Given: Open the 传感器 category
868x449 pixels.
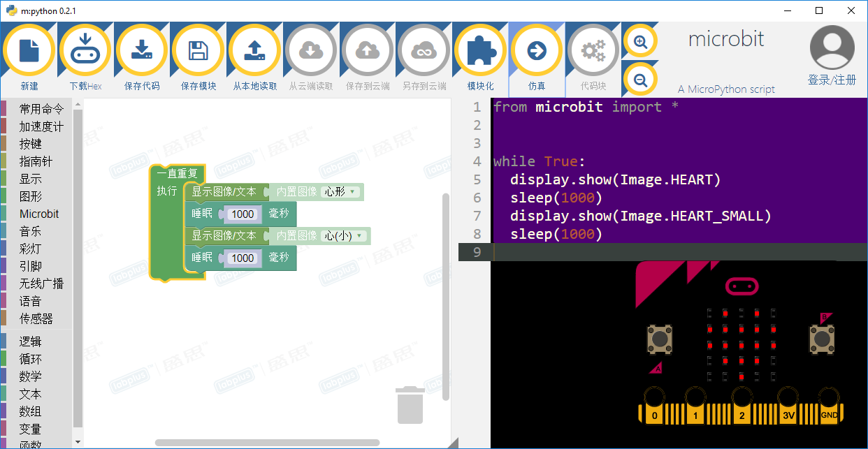Looking at the screenshot, I should (36, 318).
